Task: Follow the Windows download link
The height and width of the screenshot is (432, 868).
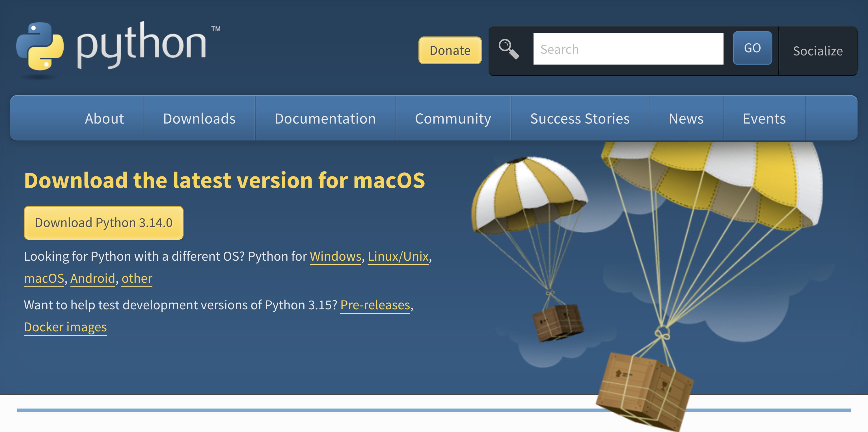Action: click(335, 256)
